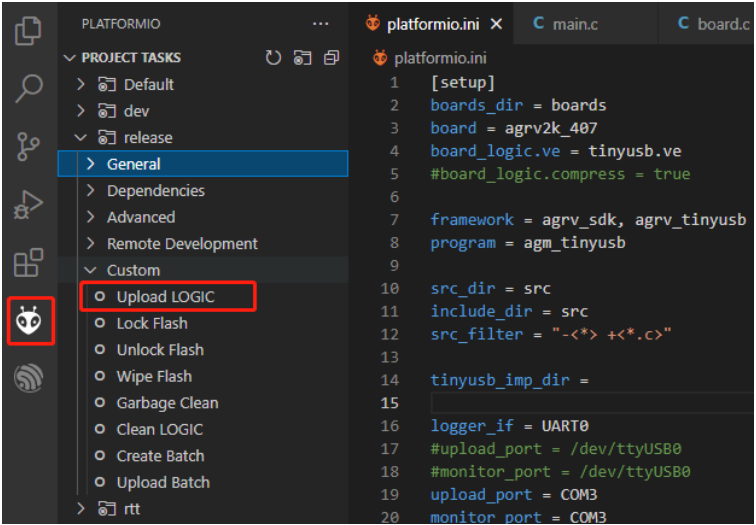756x525 pixels.
Task: Click the upload_port = COM3 line
Action: point(514,495)
